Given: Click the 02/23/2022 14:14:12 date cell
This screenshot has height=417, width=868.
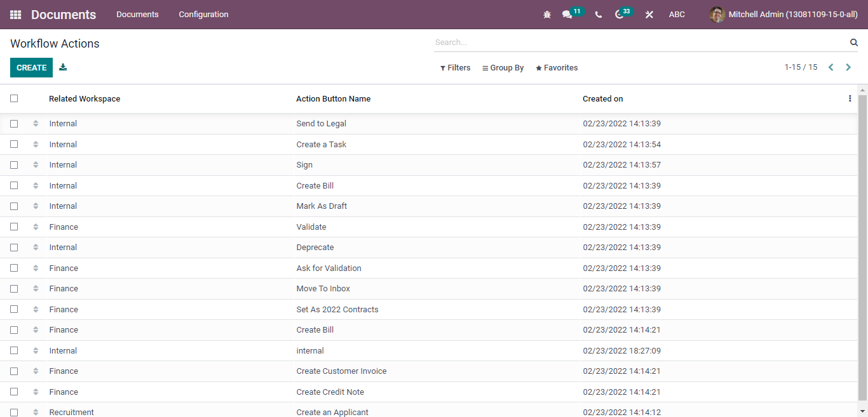Looking at the screenshot, I should click(622, 413).
